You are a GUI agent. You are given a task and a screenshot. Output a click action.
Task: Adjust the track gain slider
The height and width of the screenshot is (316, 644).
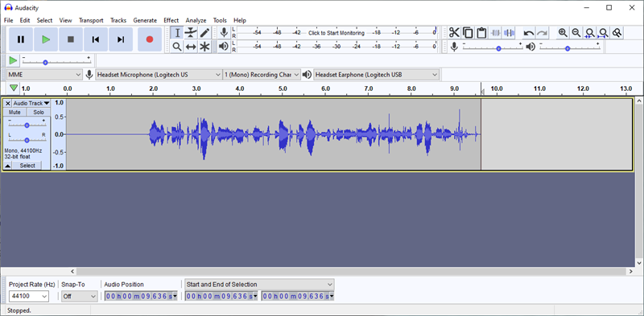click(27, 125)
